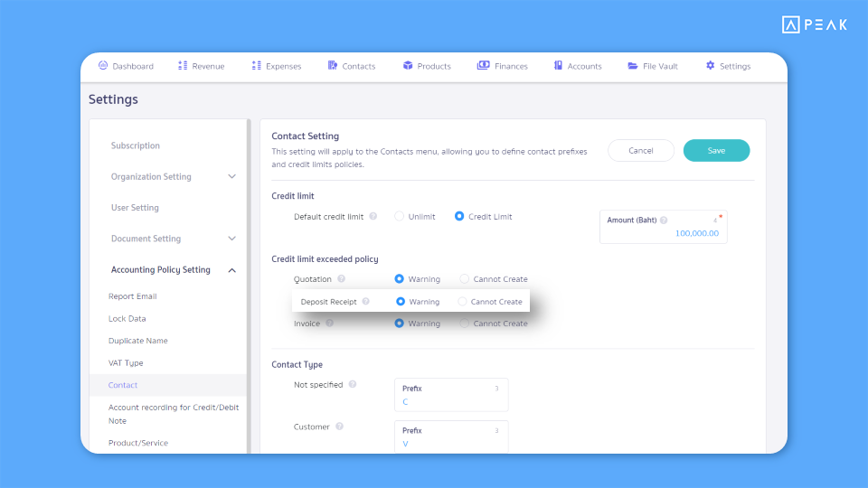868x488 pixels.
Task: Go to the Products menu
Action: pos(428,66)
